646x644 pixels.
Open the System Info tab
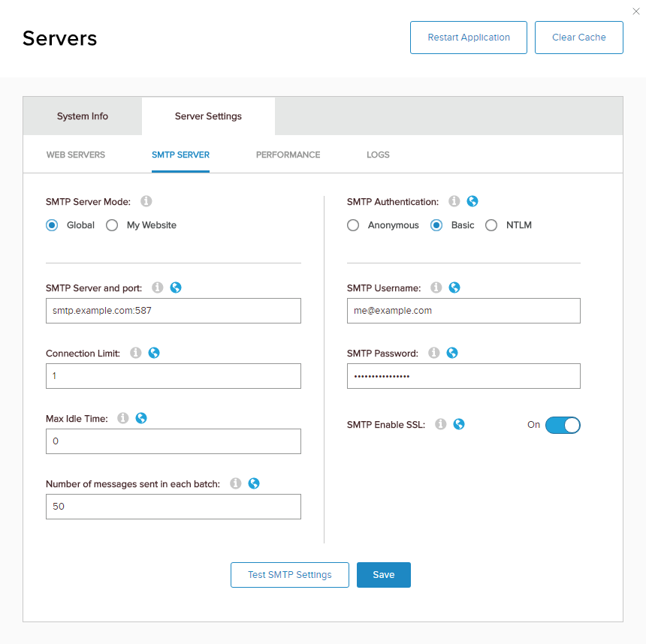tap(83, 116)
